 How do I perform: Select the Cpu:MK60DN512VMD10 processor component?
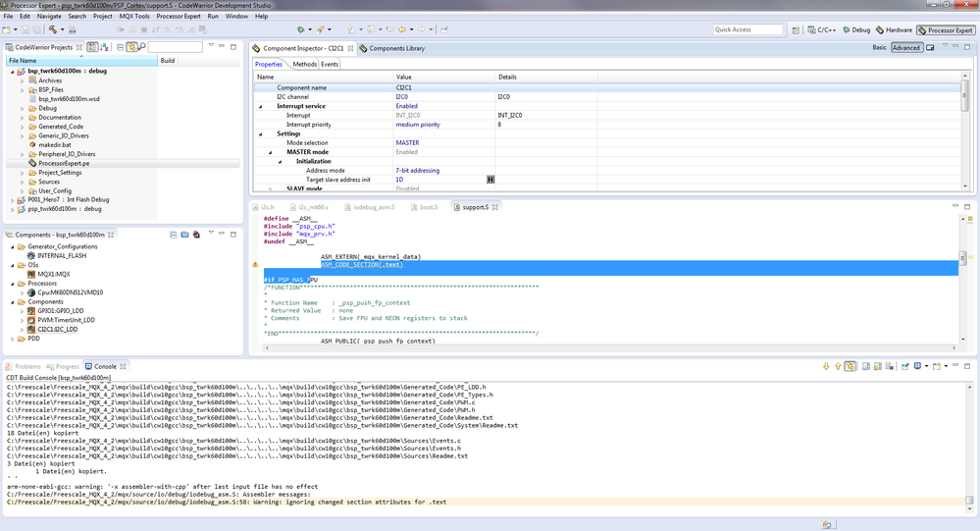coord(71,292)
